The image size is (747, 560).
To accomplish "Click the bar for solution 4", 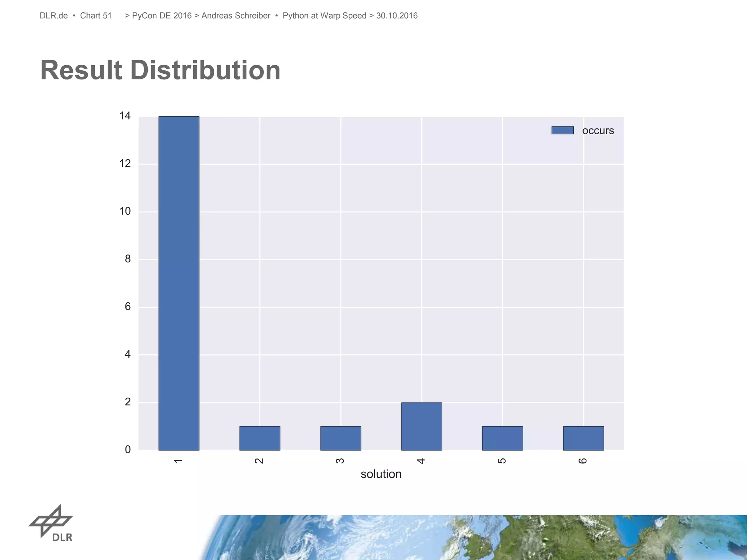I will 422,426.
